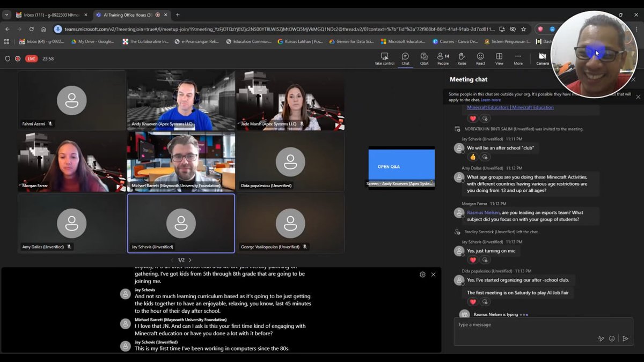This screenshot has height=362, width=644.
Task: Go to the browser home page
Action: (x=43, y=29)
